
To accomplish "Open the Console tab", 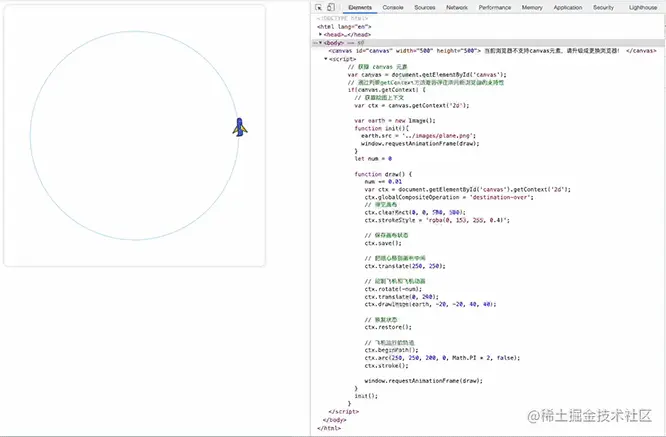I will pyautogui.click(x=393, y=8).
